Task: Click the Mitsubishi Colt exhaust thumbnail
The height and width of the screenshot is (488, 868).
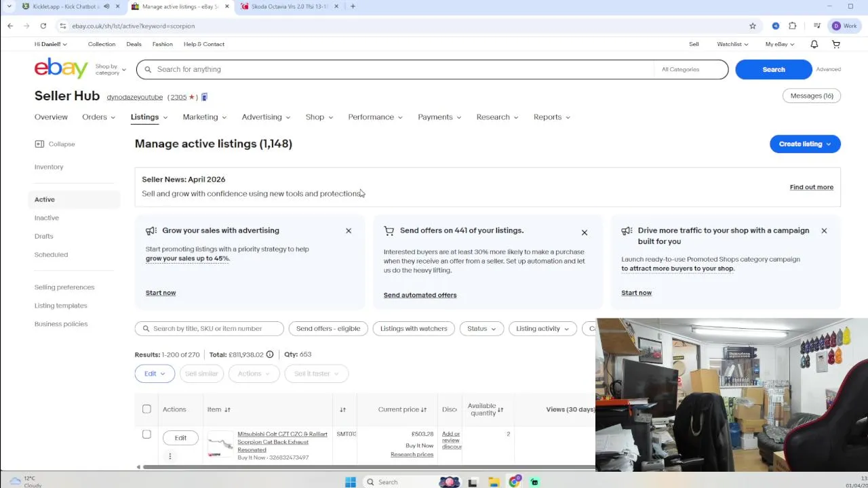Action: (x=220, y=445)
